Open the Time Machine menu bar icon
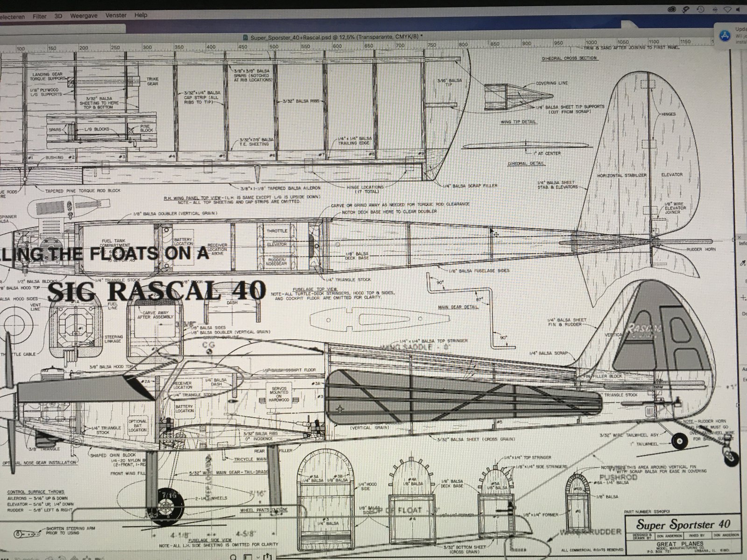This screenshot has height=560, width=747. pyautogui.click(x=701, y=9)
